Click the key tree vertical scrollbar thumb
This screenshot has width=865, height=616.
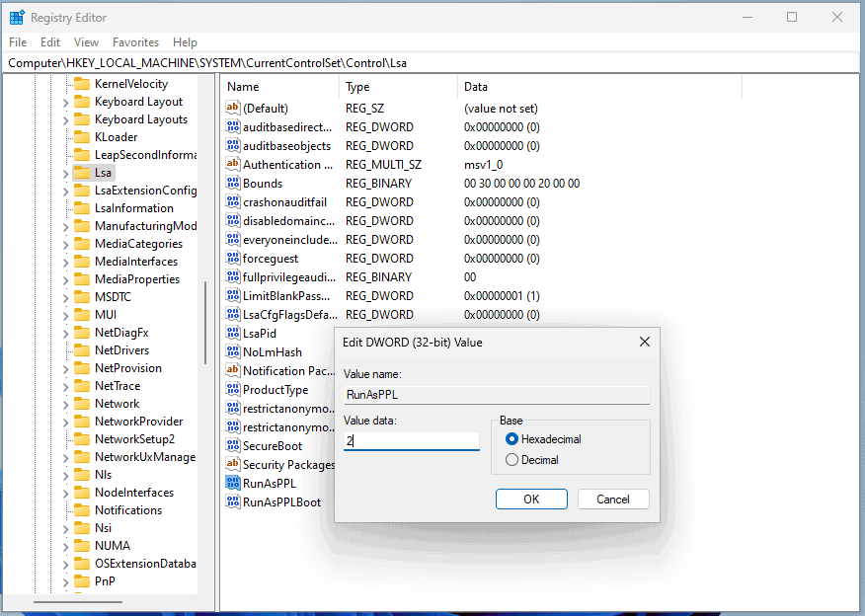pos(205,323)
